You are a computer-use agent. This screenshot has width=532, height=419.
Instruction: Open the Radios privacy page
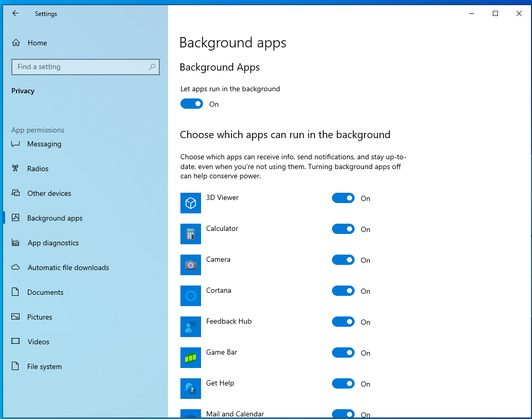pos(85,169)
